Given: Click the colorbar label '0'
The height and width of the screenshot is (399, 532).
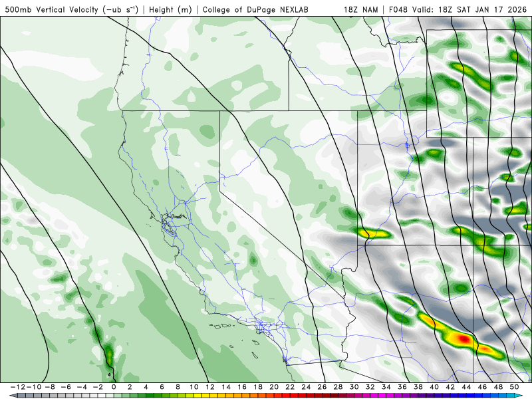Looking at the screenshot, I should (x=114, y=387).
